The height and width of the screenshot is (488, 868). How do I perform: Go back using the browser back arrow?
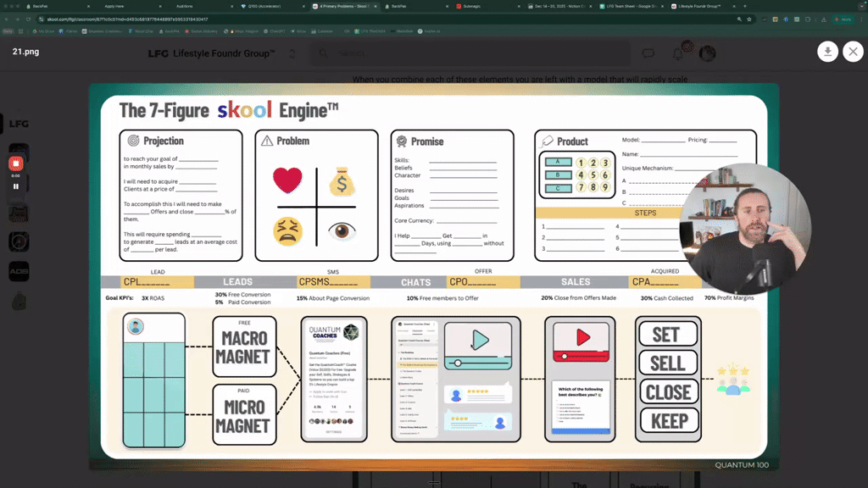7,19
